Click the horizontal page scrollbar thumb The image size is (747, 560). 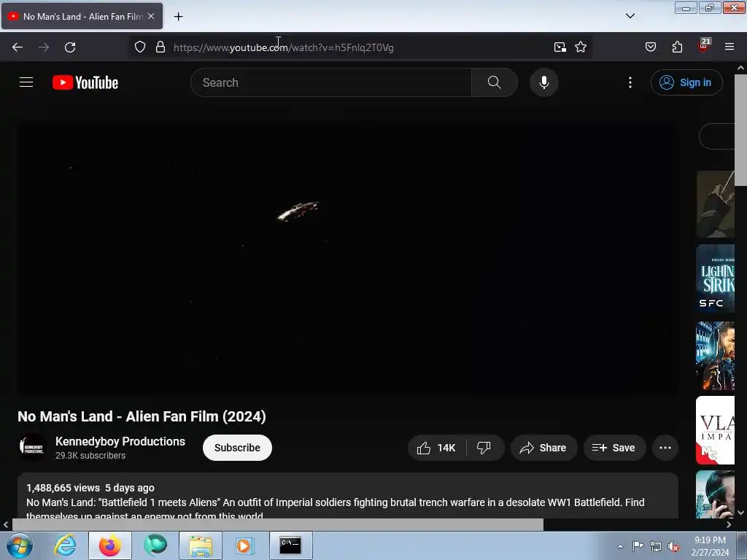277,524
